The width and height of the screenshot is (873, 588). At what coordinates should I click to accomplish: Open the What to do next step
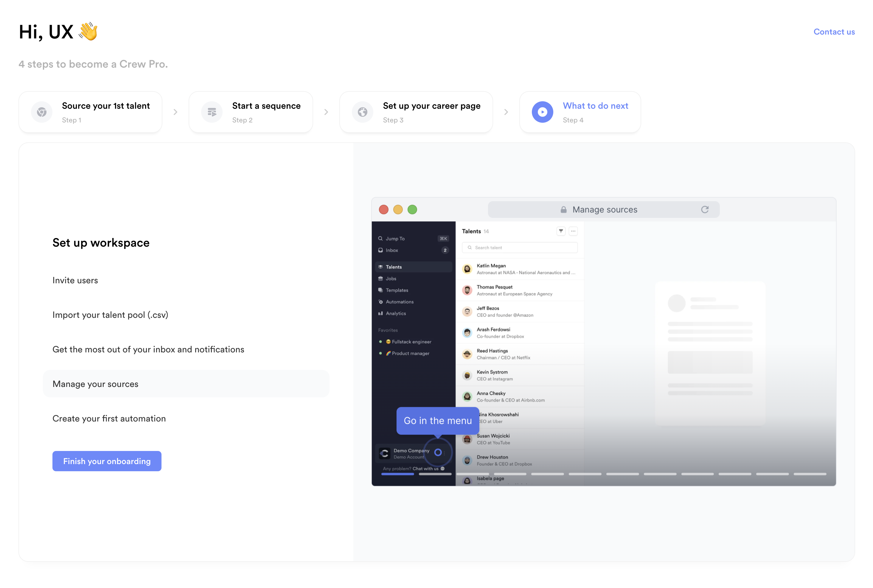[595, 106]
